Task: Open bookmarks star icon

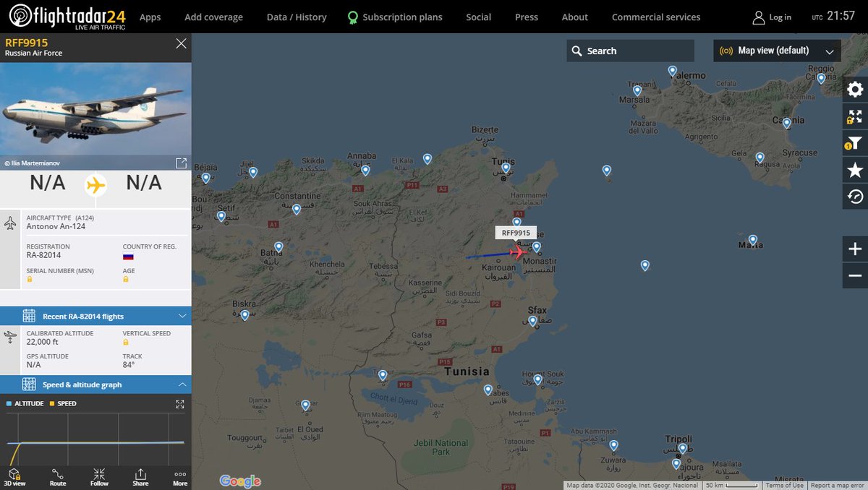Action: point(855,170)
